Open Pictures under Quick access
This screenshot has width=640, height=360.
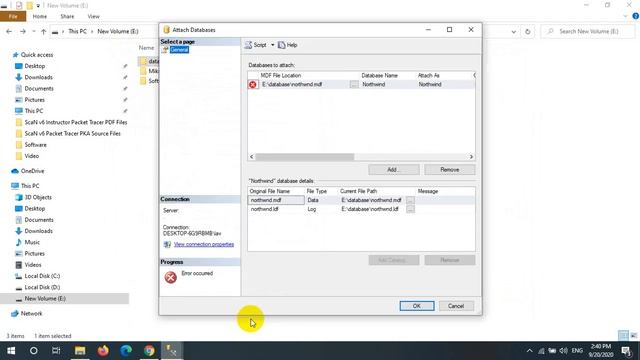[x=34, y=100]
